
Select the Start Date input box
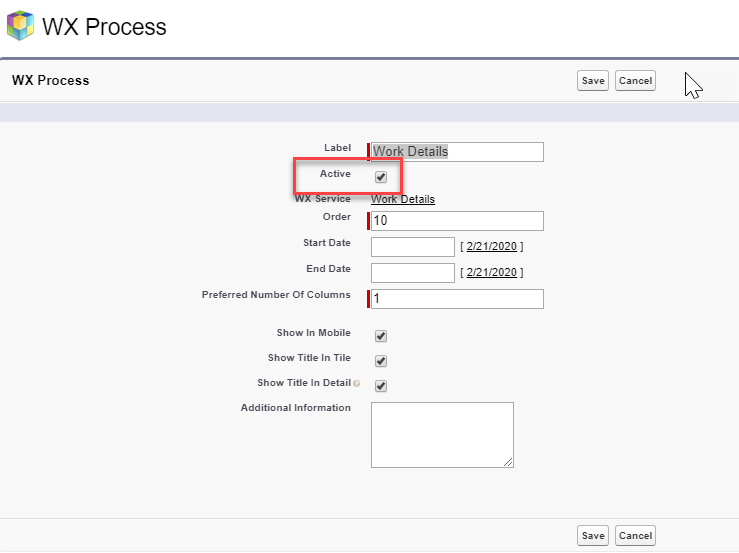[x=413, y=247]
